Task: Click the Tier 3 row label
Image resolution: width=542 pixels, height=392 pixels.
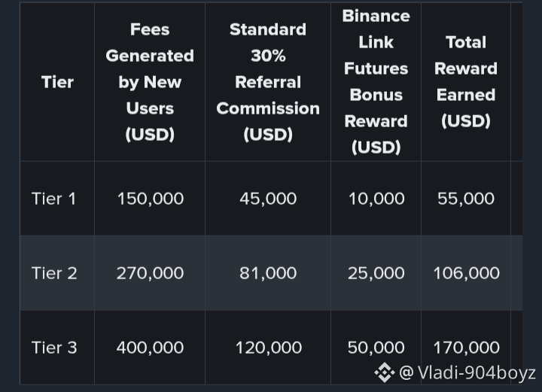Action: (54, 348)
